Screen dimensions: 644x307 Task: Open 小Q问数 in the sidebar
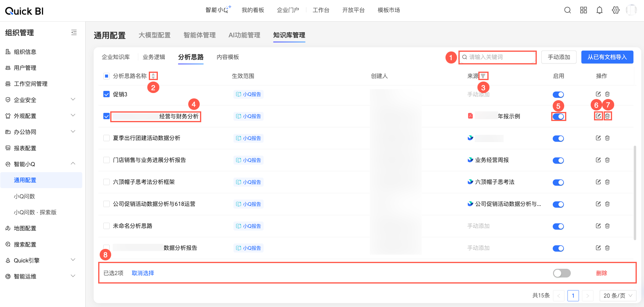coord(24,196)
